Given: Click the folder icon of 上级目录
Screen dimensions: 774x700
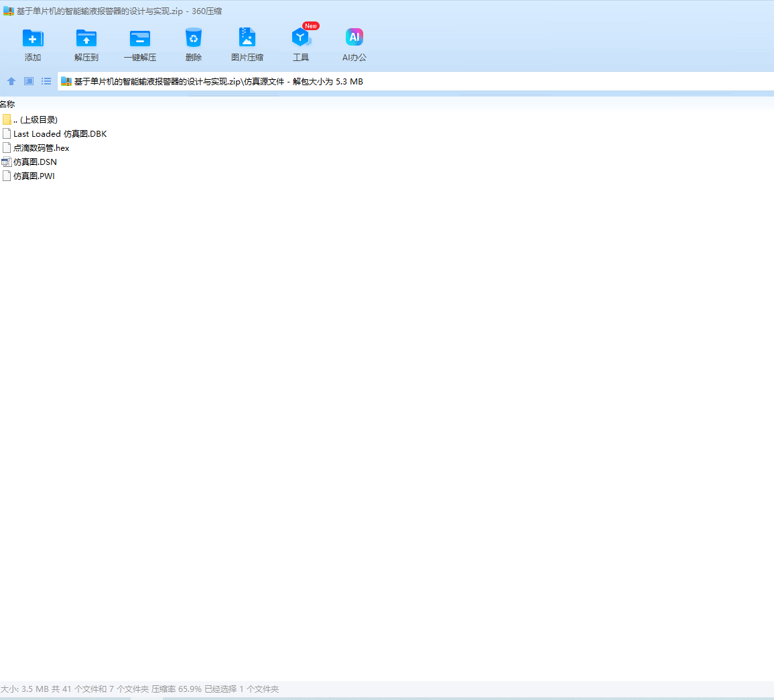Looking at the screenshot, I should coord(7,119).
